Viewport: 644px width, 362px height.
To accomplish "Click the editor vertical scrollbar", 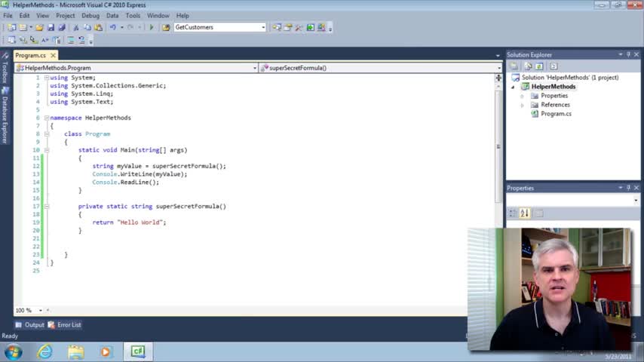I will pos(498,146).
